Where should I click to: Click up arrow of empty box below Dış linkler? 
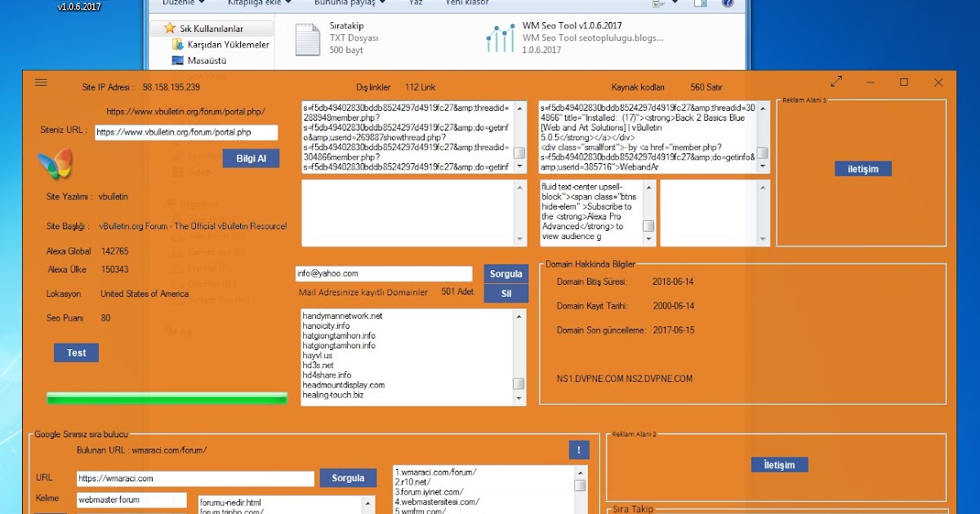520,186
